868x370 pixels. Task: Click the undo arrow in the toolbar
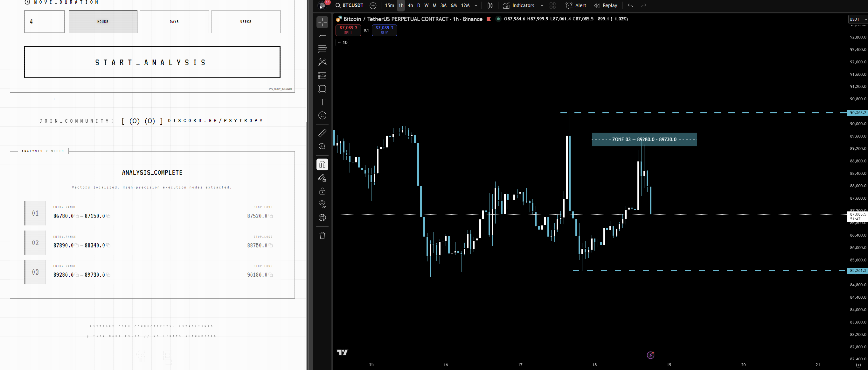(x=630, y=5)
